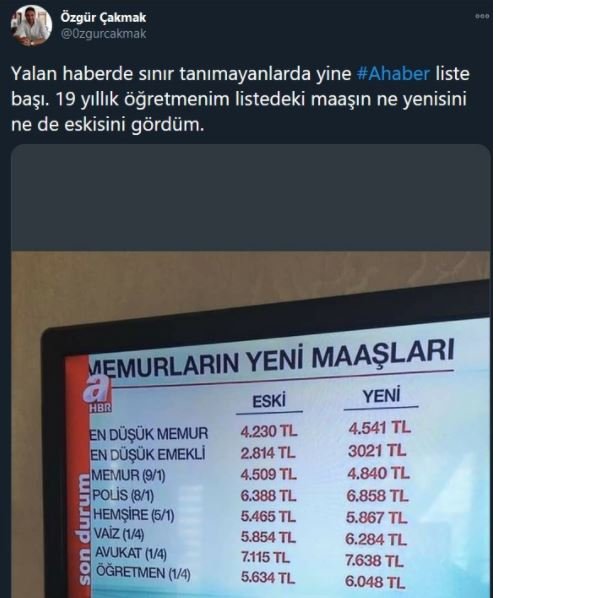600x598 pixels.
Task: Click the 4.230 TL old salary value
Action: (269, 431)
